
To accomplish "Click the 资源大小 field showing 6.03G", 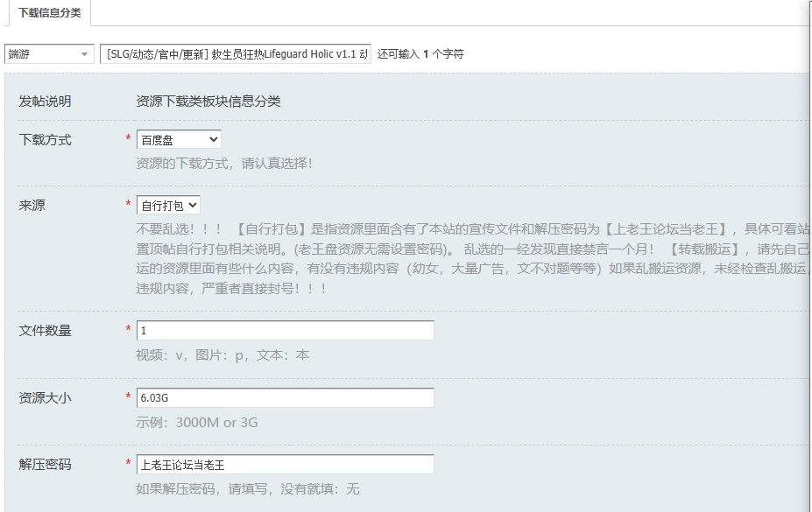I will click(286, 397).
